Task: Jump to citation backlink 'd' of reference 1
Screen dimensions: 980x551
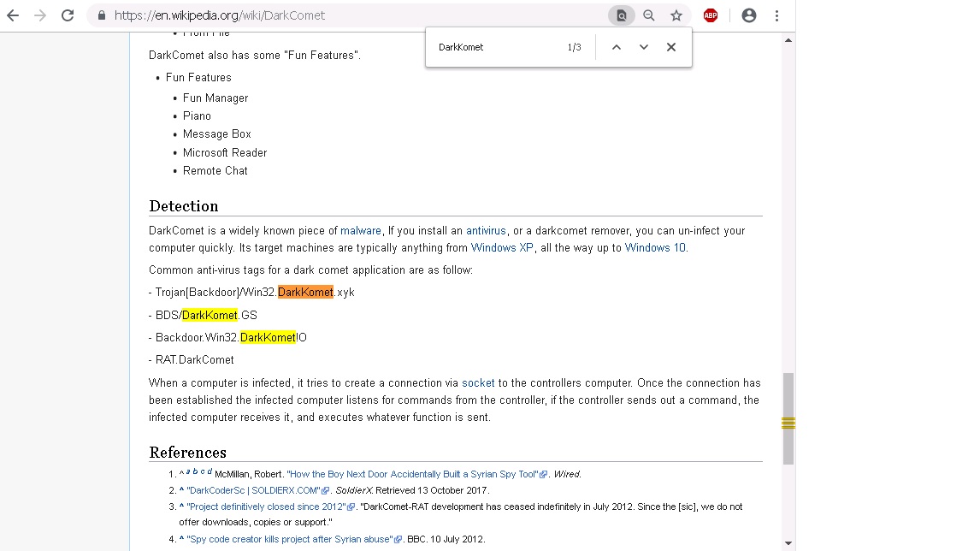Action: (210, 471)
